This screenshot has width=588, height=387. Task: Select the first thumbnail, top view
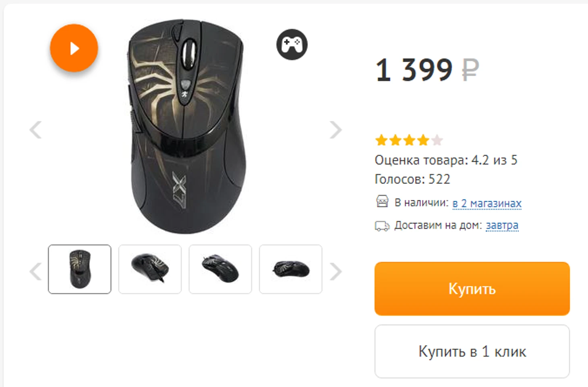[x=80, y=269]
